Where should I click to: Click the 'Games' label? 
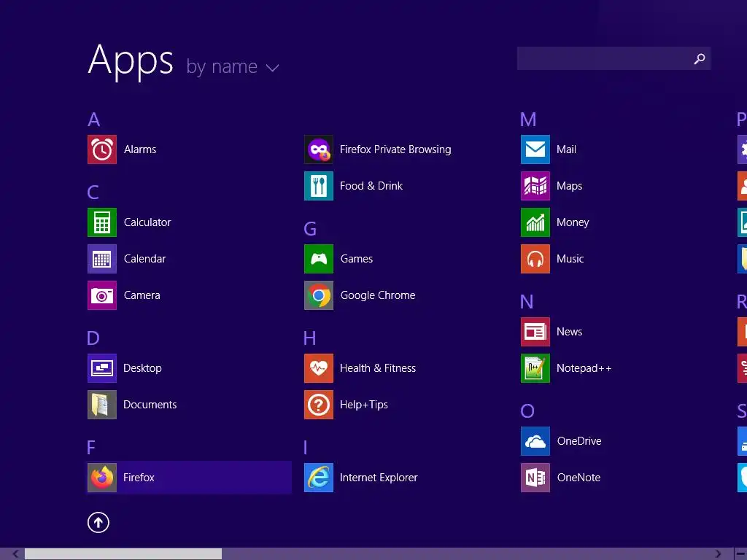357,259
